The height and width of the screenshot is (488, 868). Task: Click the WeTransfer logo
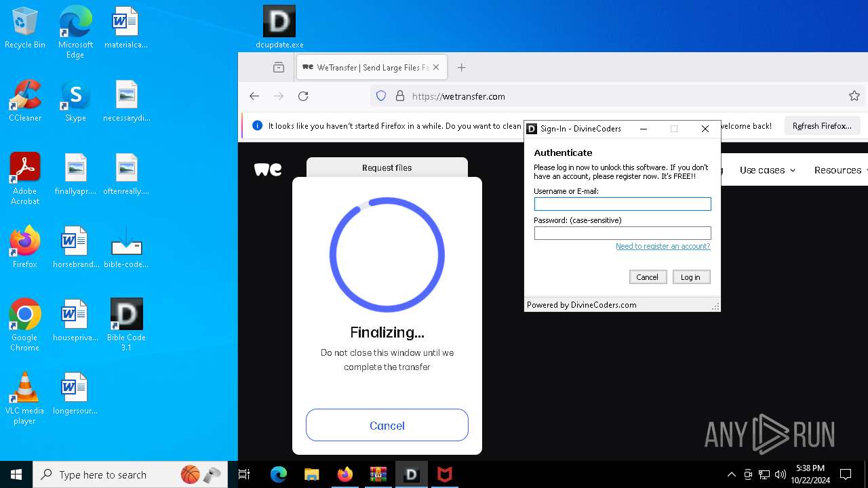click(268, 169)
